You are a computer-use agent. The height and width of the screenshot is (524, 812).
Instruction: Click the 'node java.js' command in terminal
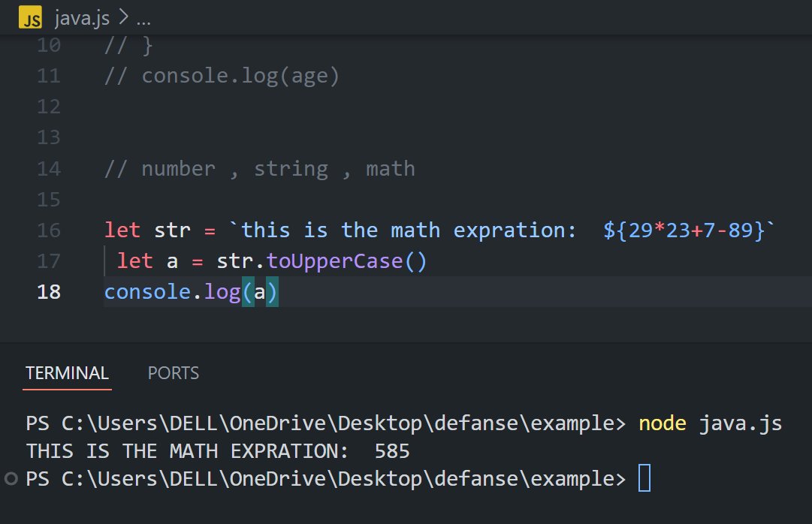710,423
